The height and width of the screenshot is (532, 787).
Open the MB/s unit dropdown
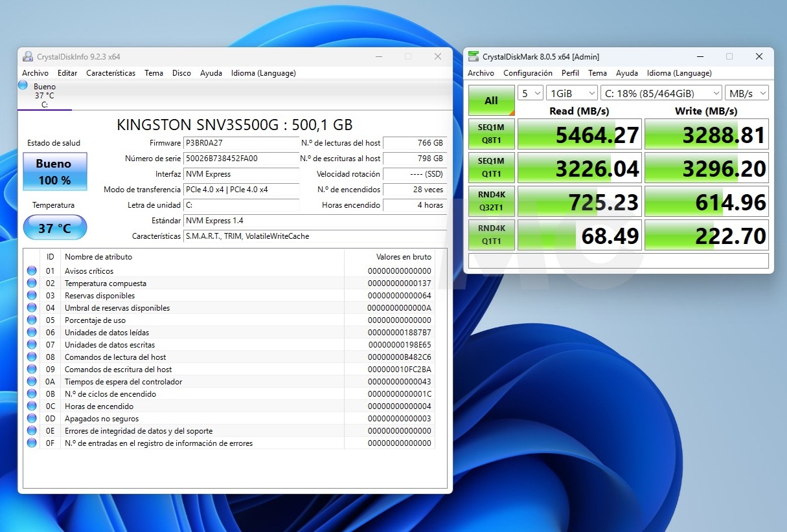pos(747,93)
